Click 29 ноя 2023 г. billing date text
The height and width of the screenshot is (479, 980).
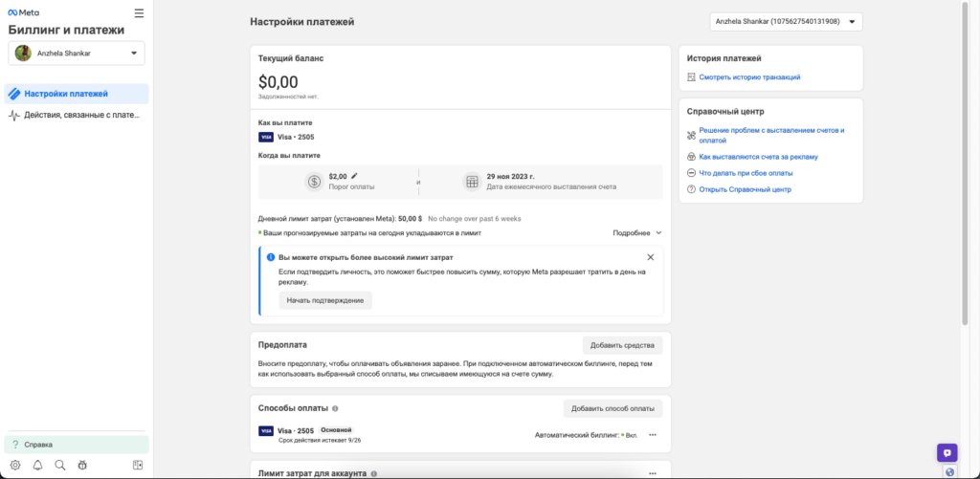click(x=511, y=177)
